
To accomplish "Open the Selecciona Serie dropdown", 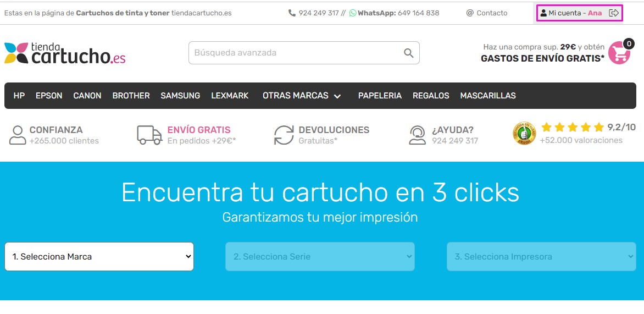I will tap(320, 256).
